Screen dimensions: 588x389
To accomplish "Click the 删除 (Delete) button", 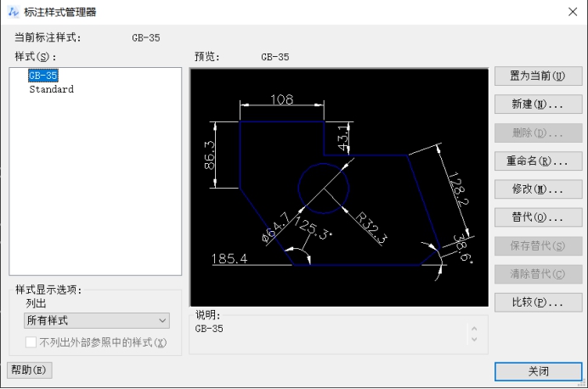I will point(538,132).
